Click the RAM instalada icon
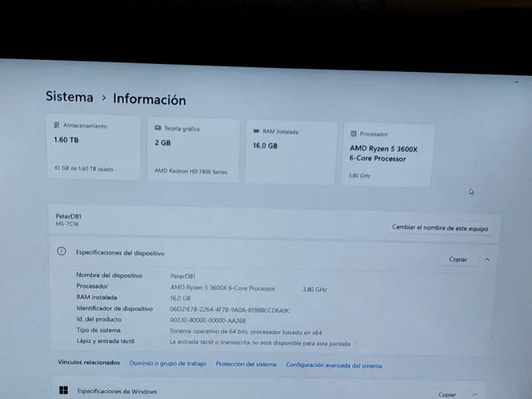 pyautogui.click(x=256, y=131)
